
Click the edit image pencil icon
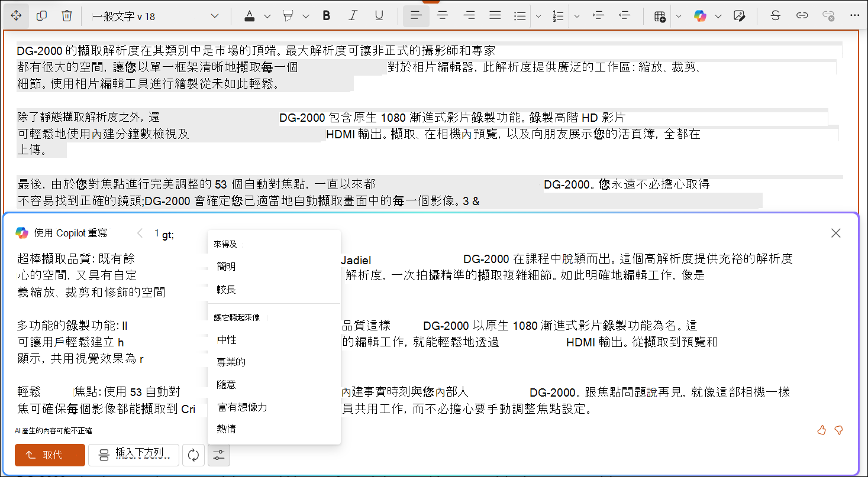pos(738,16)
